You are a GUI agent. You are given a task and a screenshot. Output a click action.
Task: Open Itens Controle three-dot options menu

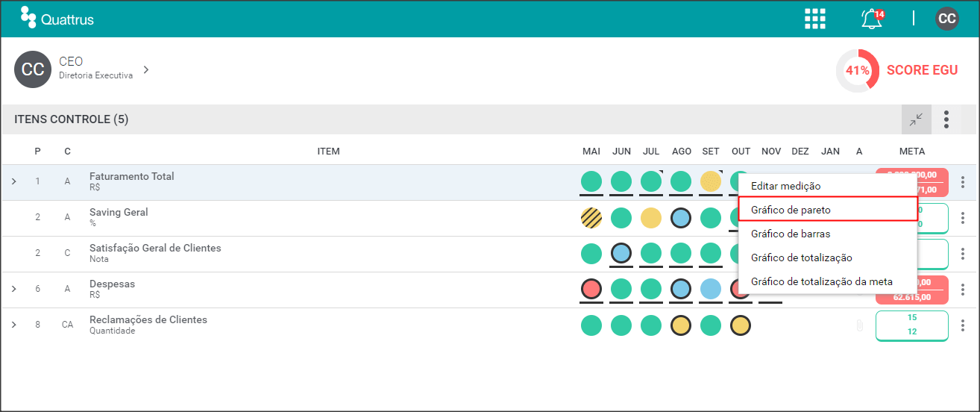[946, 119]
